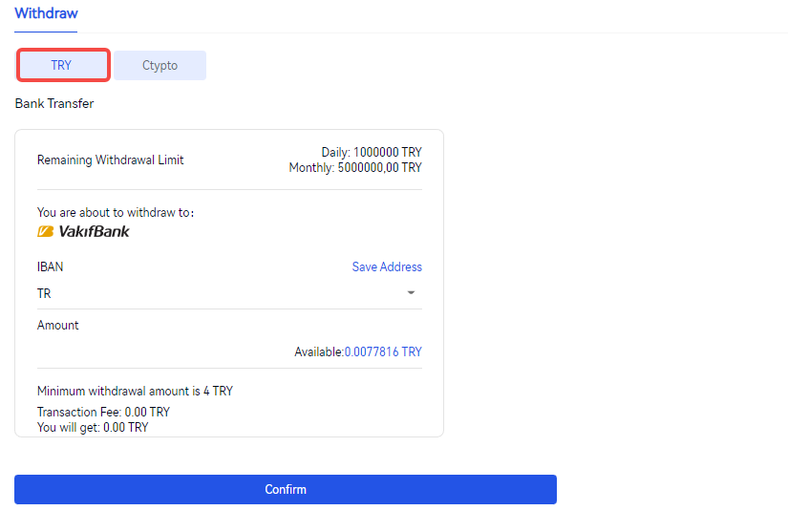The width and height of the screenshot is (788, 532).
Task: Select the TRY withdrawal tab
Action: [x=62, y=65]
